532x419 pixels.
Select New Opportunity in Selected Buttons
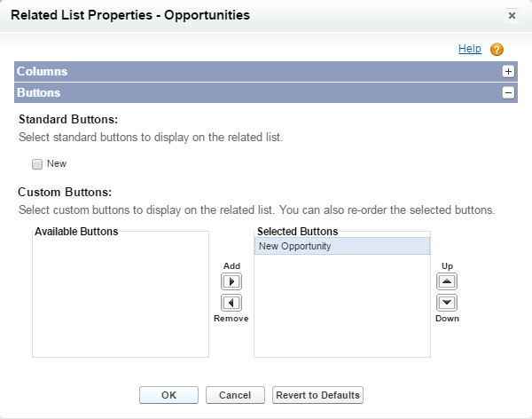click(295, 246)
